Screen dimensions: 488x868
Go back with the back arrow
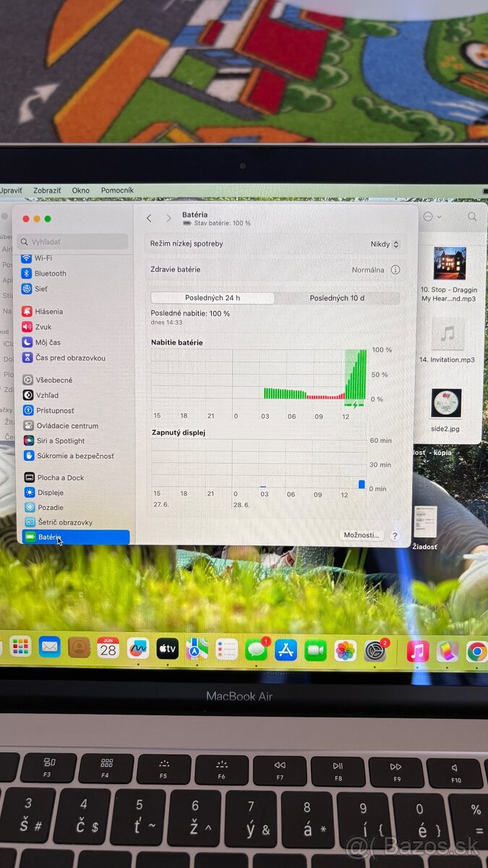tap(149, 218)
